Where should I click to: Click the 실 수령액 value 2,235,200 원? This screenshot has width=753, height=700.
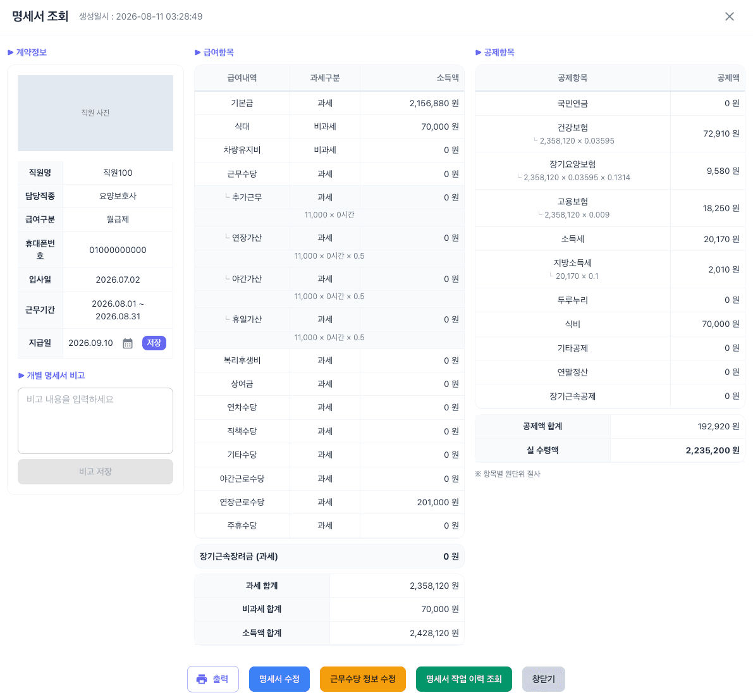click(x=713, y=450)
